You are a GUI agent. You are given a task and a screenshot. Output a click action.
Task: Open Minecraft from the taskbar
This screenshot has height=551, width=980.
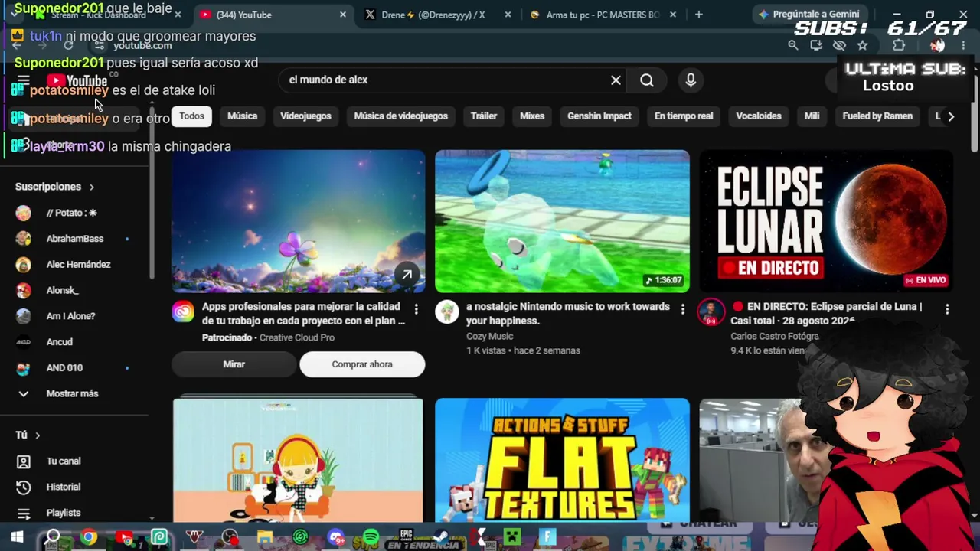(512, 537)
